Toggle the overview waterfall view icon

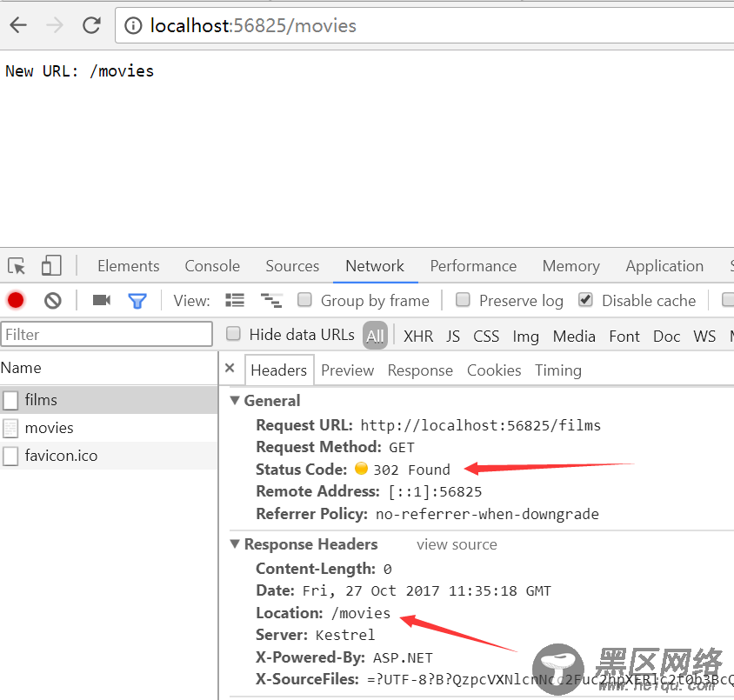[271, 300]
